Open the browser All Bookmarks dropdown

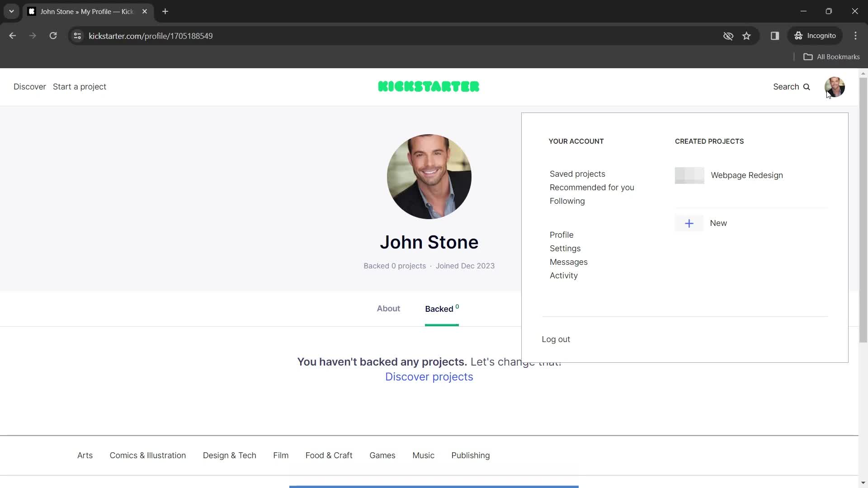click(x=834, y=56)
